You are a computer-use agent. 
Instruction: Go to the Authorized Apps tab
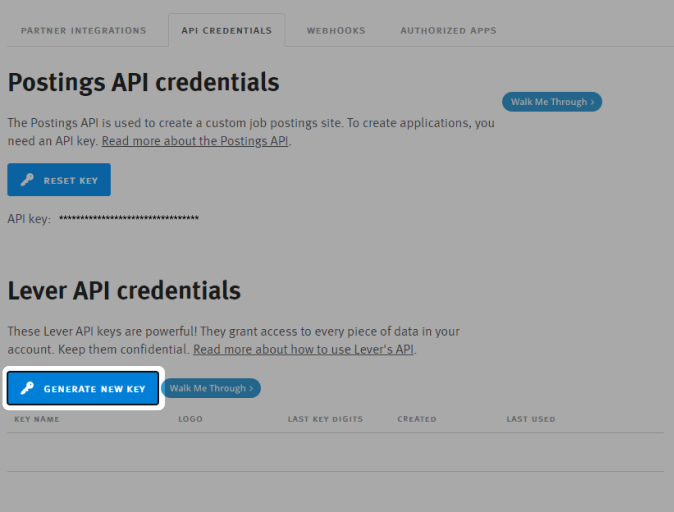coord(448,30)
